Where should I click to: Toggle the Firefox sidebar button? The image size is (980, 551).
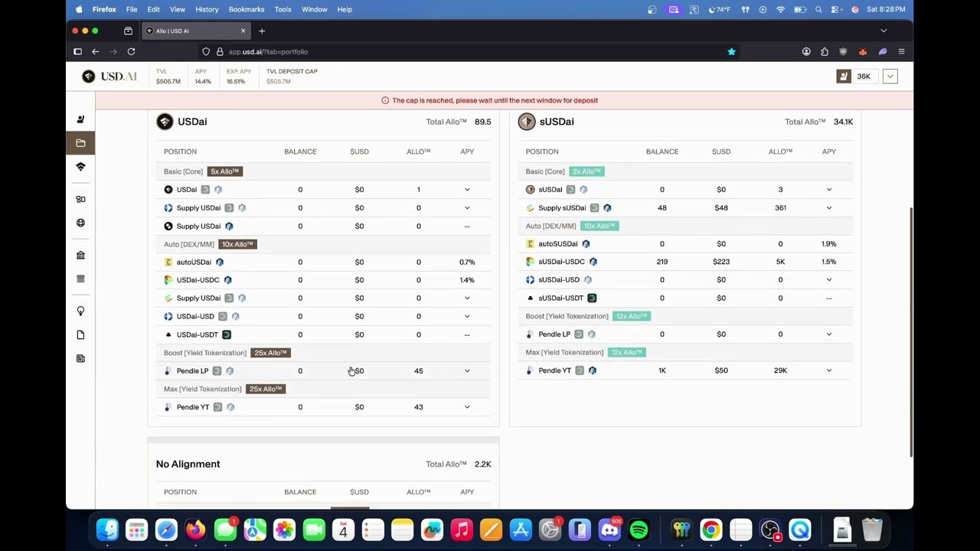coord(77,51)
